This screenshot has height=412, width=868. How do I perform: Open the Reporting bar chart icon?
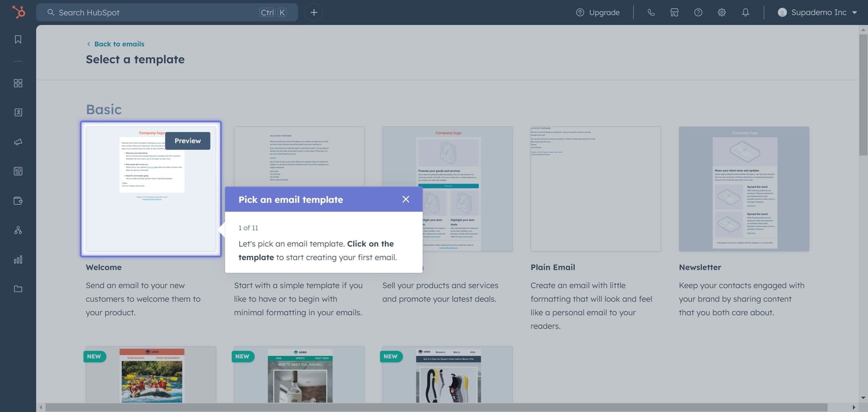pyautogui.click(x=18, y=259)
